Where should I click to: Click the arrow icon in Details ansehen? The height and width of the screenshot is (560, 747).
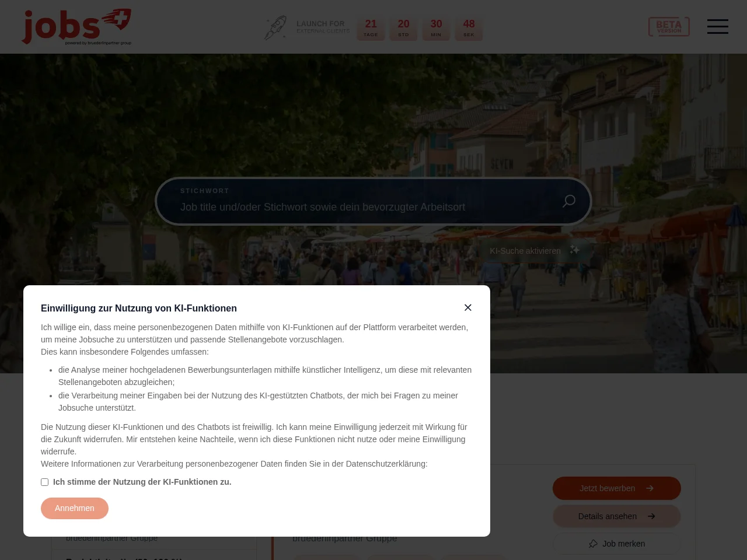point(651,516)
